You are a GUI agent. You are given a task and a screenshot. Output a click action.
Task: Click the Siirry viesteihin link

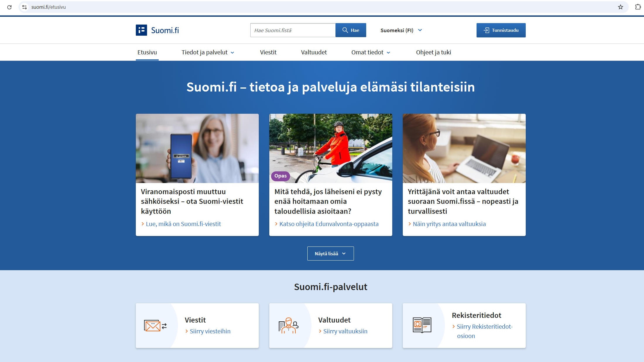point(210,331)
